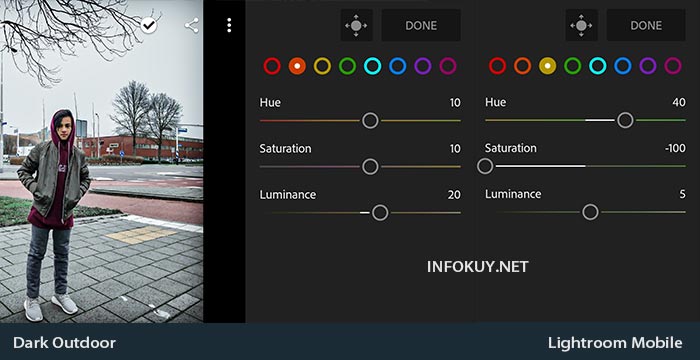Select orange color circle in left panel

click(297, 66)
